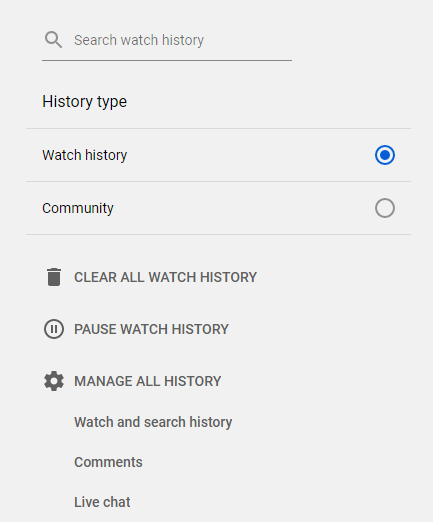433x522 pixels.
Task: Click the Community option label
Action: tap(78, 208)
